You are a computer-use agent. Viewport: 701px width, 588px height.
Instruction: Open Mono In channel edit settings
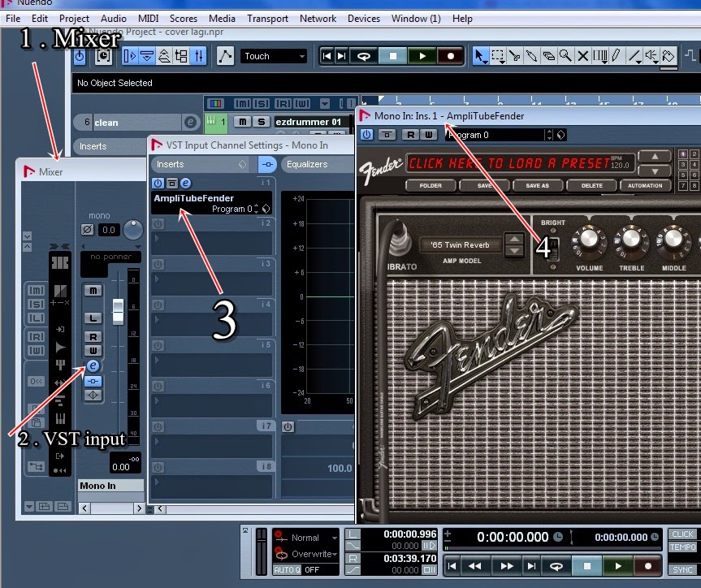[93, 365]
